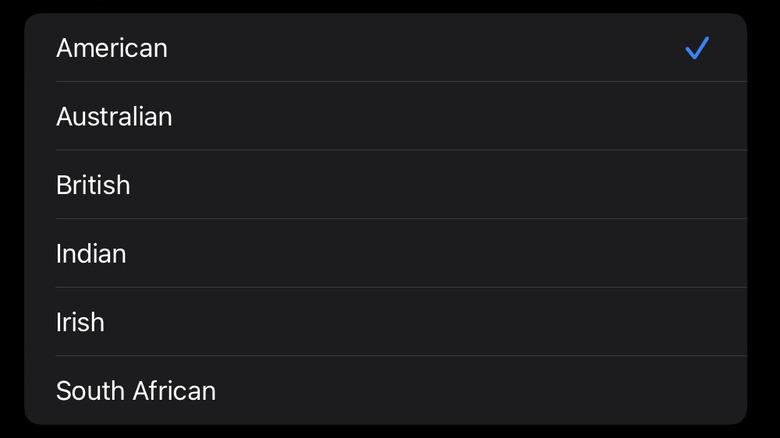Click the word British
The image size is (780, 438).
tap(93, 185)
